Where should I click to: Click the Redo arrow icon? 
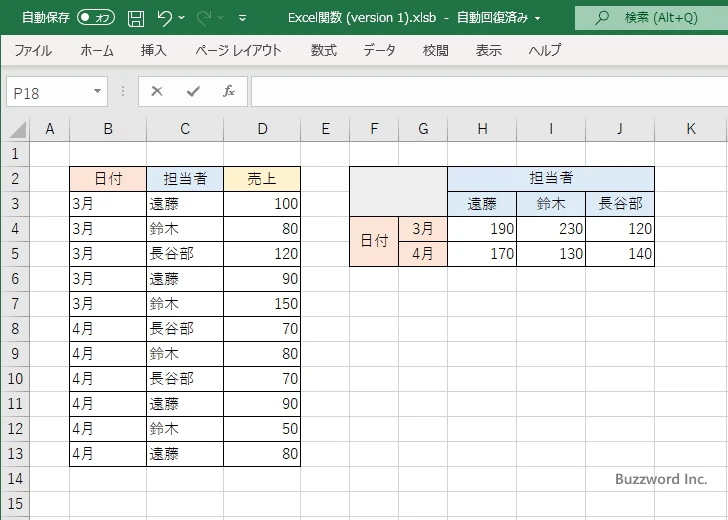204,18
